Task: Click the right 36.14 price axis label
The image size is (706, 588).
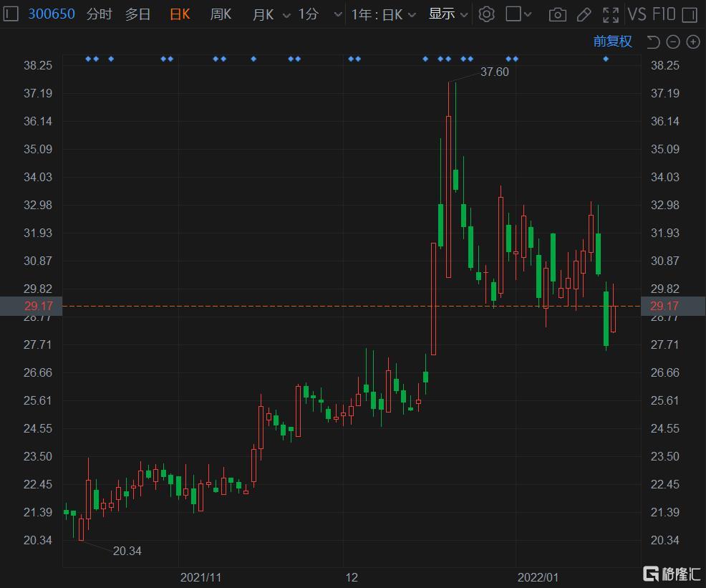Action: (x=665, y=121)
